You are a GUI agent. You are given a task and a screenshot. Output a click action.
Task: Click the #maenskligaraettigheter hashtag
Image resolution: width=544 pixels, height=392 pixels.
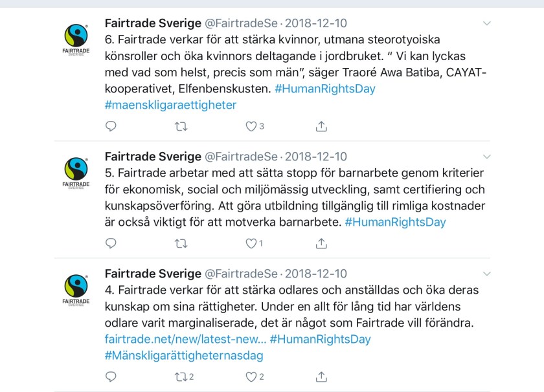point(170,104)
